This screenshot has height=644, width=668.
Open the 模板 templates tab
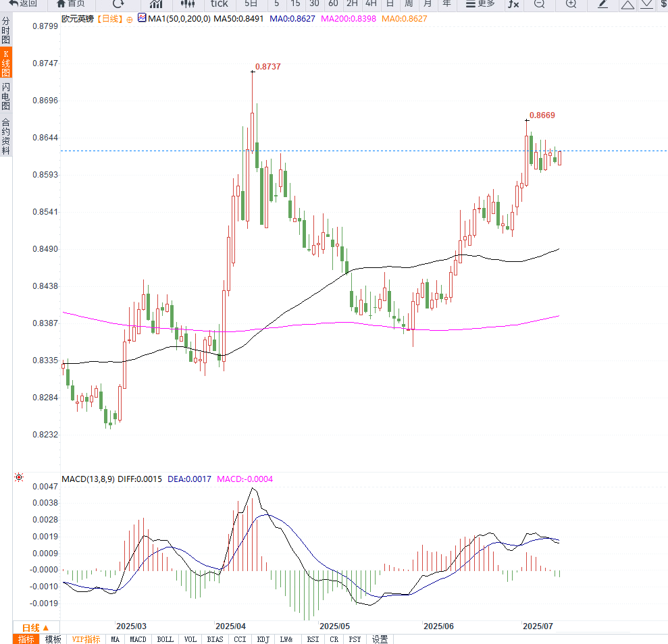click(53, 639)
